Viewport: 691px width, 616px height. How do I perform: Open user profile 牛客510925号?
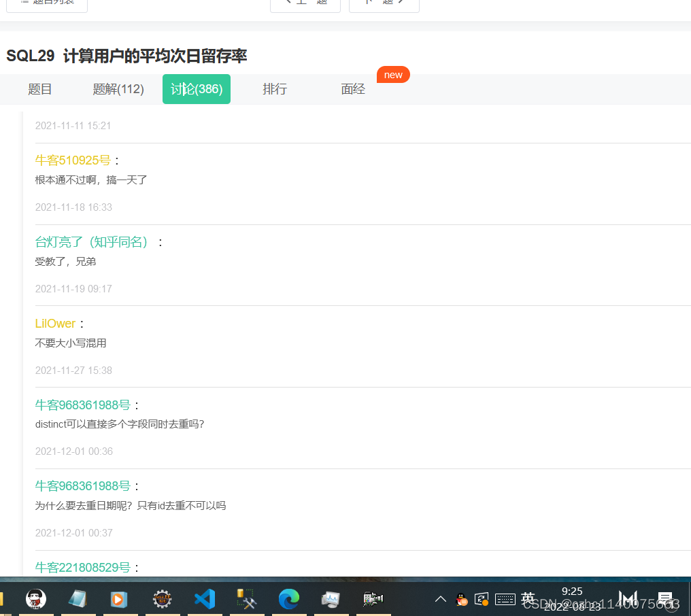[x=73, y=160]
